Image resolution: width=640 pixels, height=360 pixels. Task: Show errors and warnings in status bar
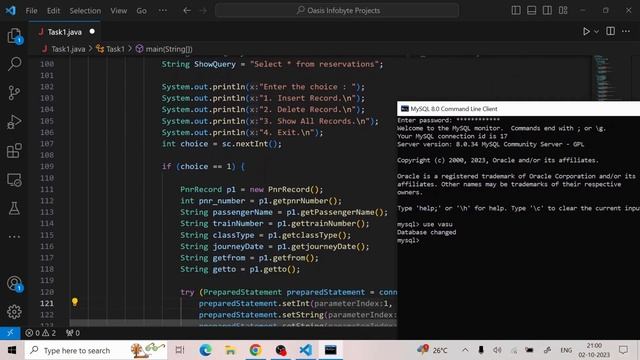tap(41, 333)
